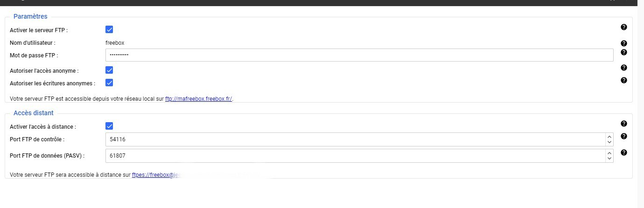
Task: Uncheck Autoriser l'accès anonyme
Action: 109,70
